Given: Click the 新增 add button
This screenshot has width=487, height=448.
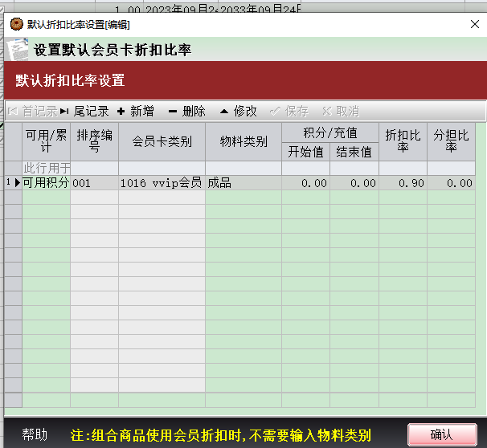Looking at the screenshot, I should 136,111.
